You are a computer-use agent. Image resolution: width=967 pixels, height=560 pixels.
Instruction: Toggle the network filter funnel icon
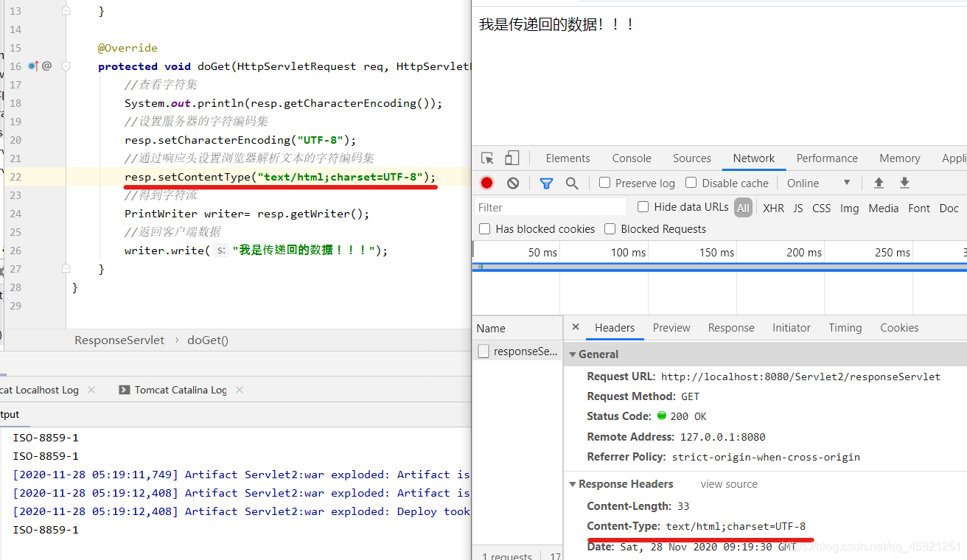[546, 183]
